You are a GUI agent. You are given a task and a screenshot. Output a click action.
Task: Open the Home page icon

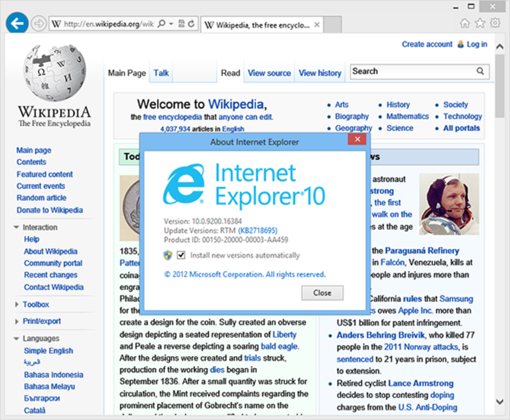coord(465,23)
